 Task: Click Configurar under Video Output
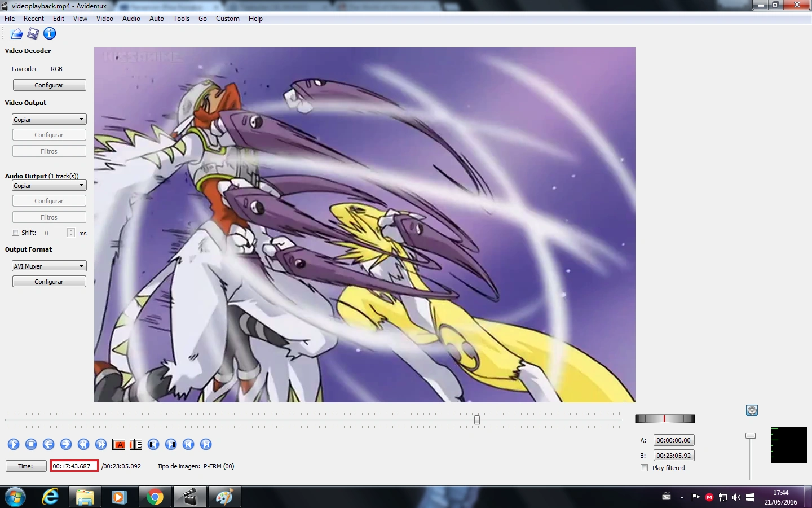49,135
